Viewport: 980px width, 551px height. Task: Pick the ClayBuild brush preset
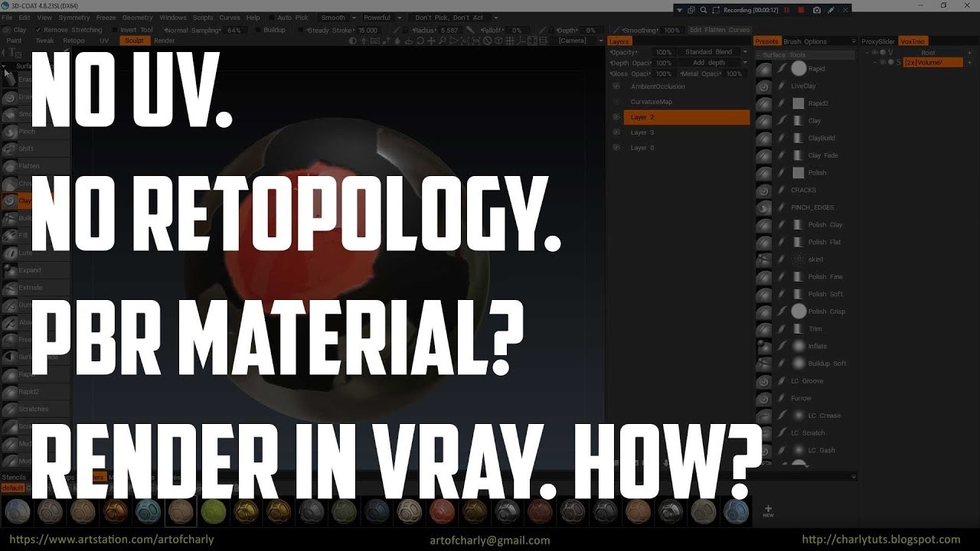click(x=822, y=139)
